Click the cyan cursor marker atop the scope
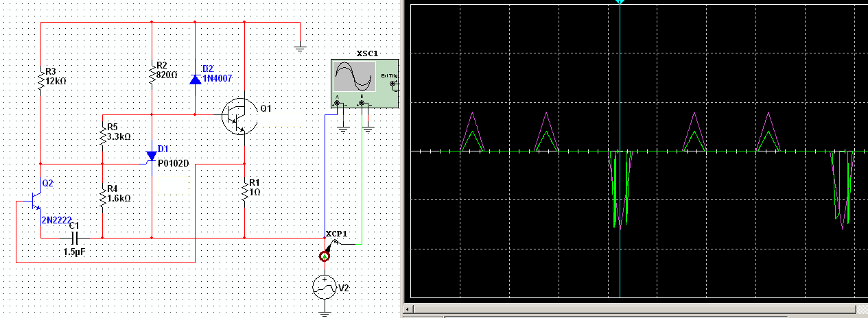Image resolution: width=868 pixels, height=318 pixels. [620, 2]
